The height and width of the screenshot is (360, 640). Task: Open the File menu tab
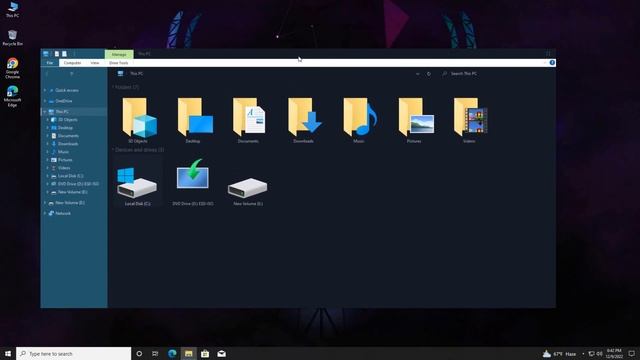50,63
